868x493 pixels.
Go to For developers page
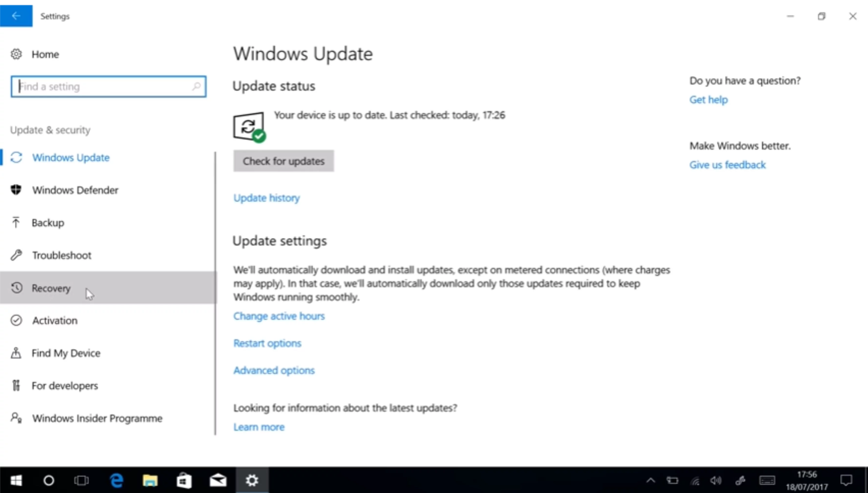(107, 385)
